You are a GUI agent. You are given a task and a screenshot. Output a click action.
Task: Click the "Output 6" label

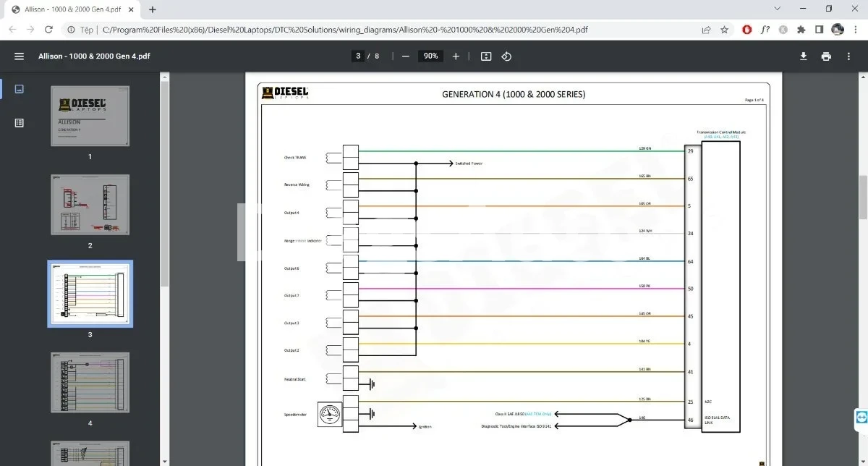coord(292,268)
